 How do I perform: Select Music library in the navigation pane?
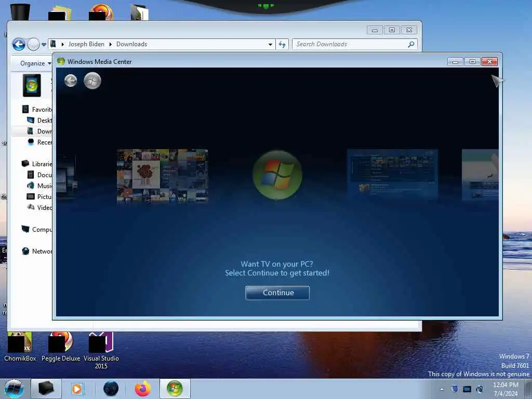point(39,185)
